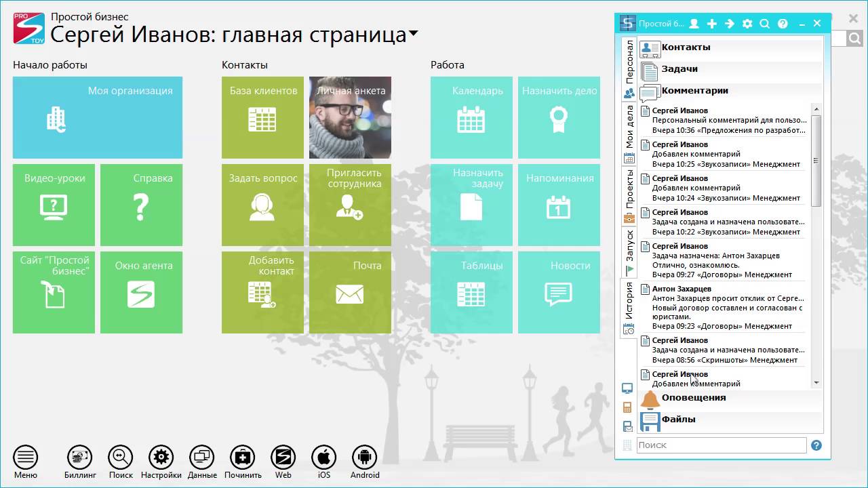Switch to the Запуск vertical tab

629,251
